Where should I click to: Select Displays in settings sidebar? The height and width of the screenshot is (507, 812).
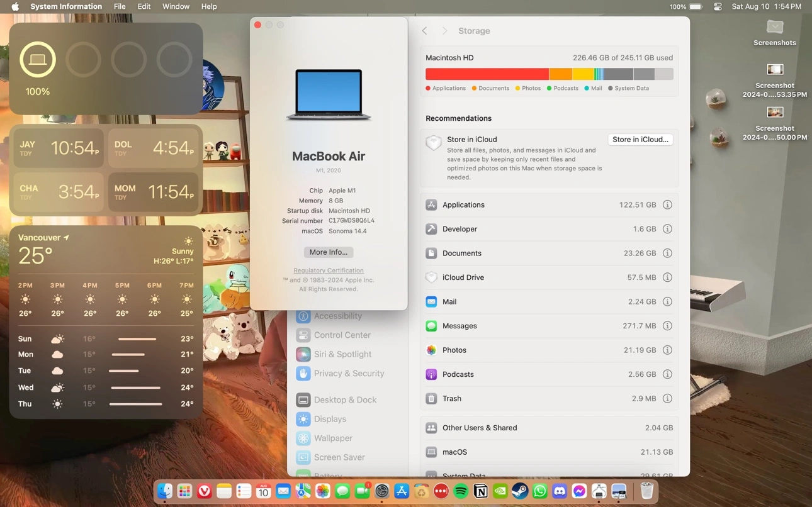click(x=330, y=419)
